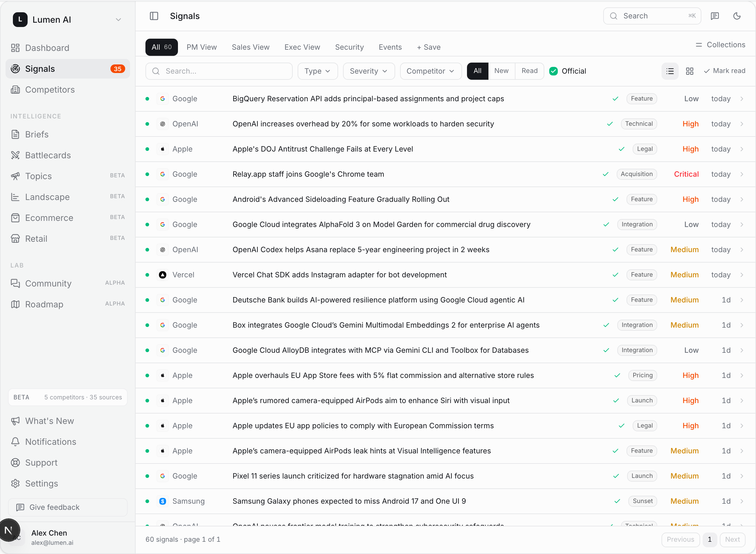The width and height of the screenshot is (756, 554).
Task: Save the current view with + Save
Action: 429,47
